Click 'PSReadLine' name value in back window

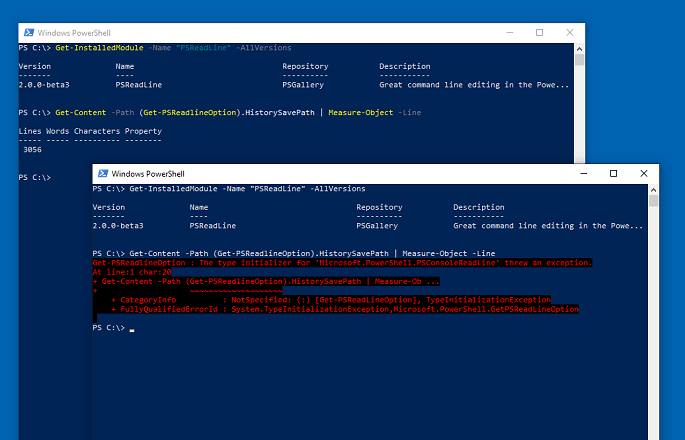[x=138, y=85]
